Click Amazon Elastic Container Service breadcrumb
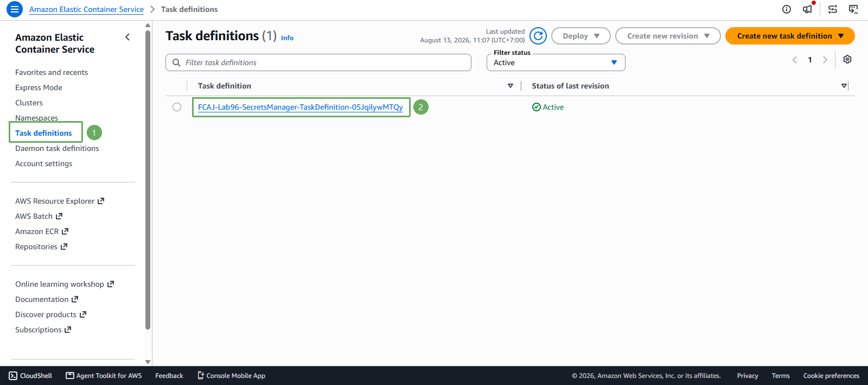The height and width of the screenshot is (385, 868). tap(86, 9)
